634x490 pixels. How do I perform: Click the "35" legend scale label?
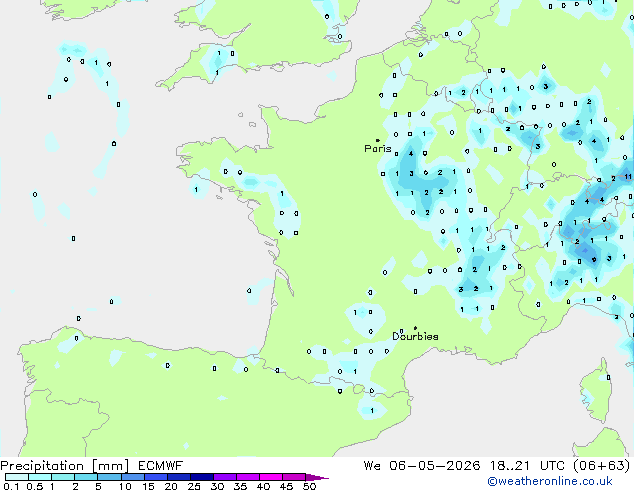(240, 486)
